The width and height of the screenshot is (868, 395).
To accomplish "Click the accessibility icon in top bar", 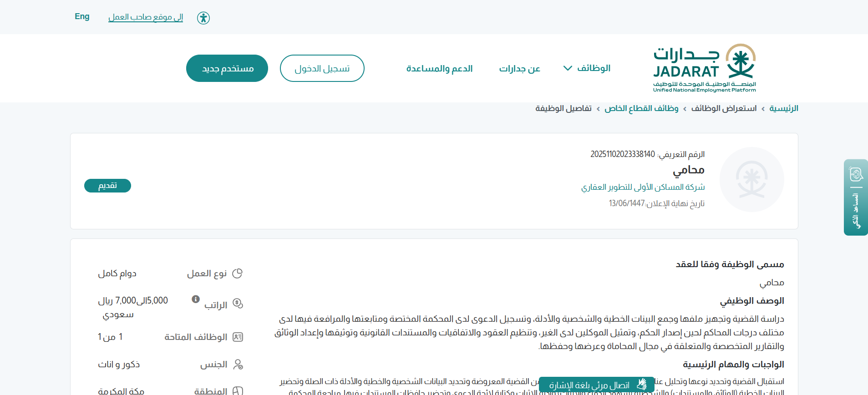I will (x=203, y=18).
